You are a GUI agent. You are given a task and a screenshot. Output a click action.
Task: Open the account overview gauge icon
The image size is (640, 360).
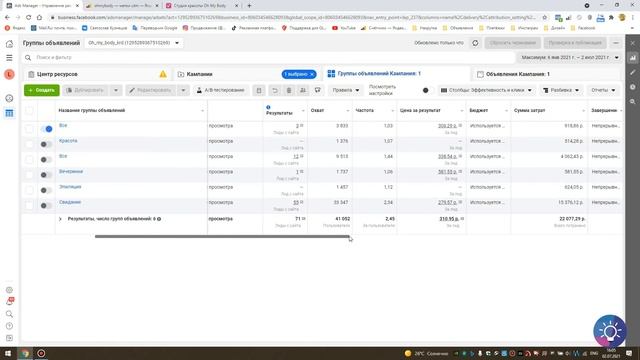coord(9,98)
